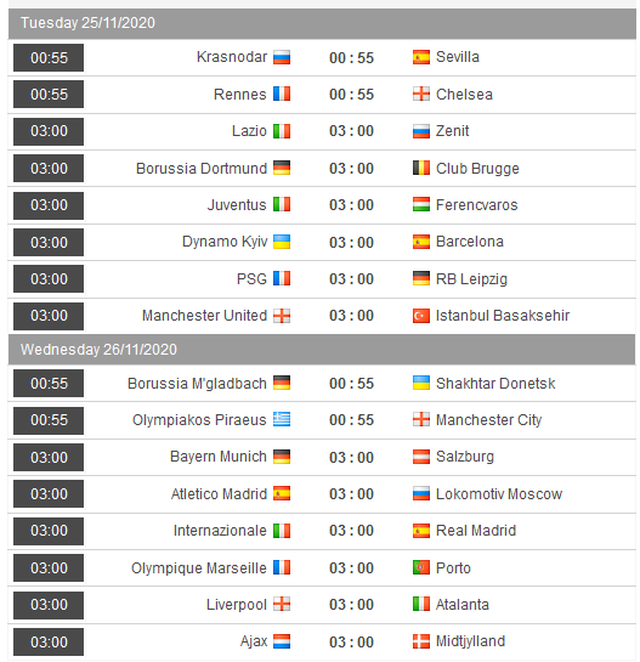
Task: Open the Barcelona team link
Action: (469, 242)
